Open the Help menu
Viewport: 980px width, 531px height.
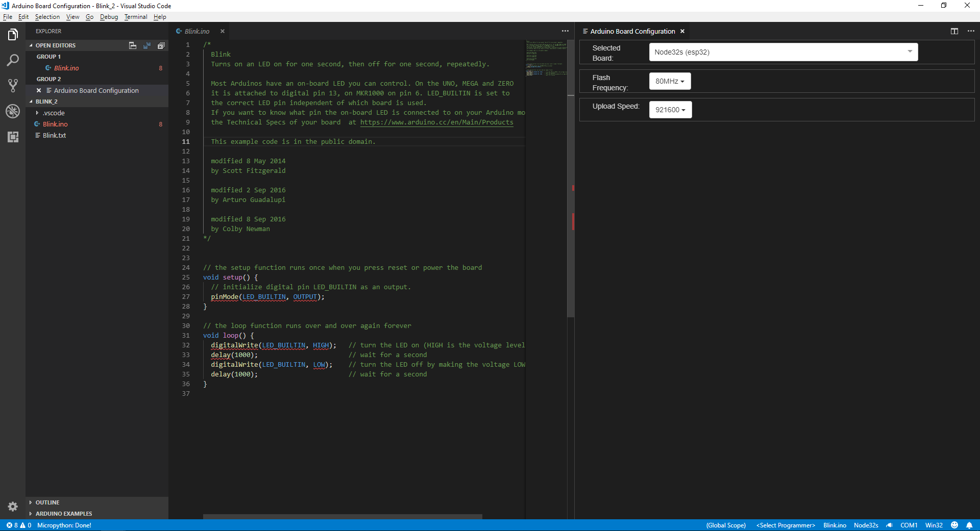160,17
